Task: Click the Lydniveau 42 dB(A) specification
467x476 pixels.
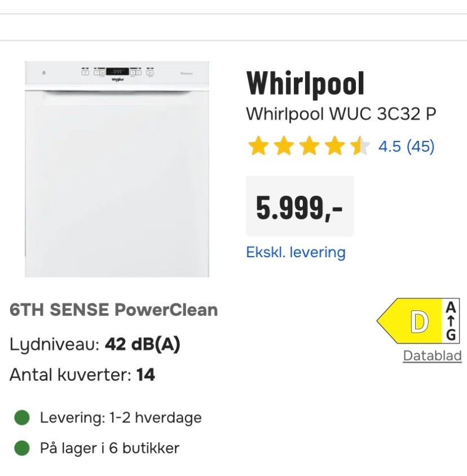Action: (95, 344)
